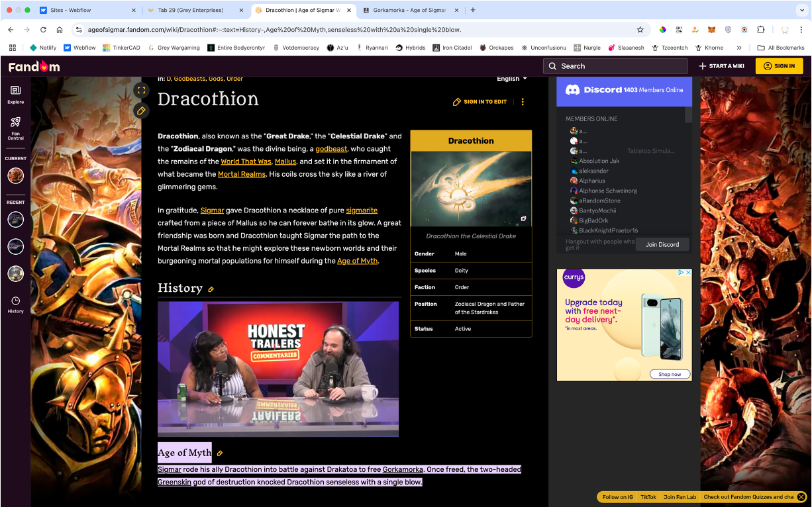This screenshot has width=812, height=507.
Task: Open the Slaanesh bookmark
Action: [625, 48]
